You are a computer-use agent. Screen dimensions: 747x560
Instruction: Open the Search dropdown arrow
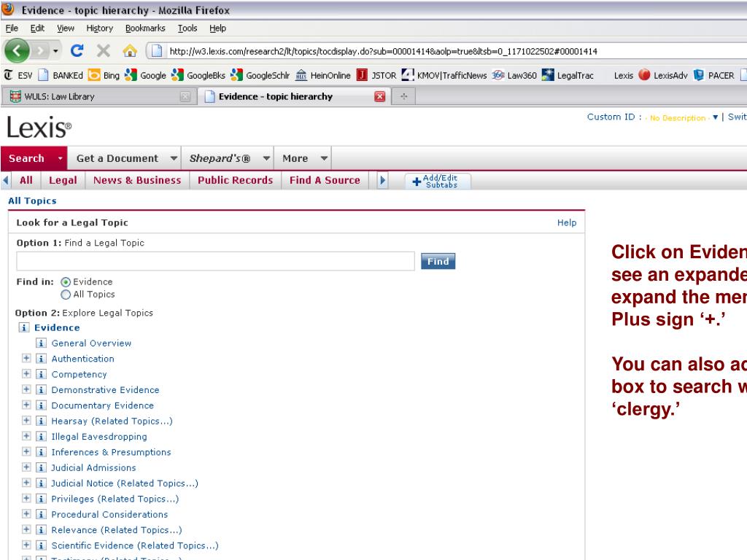[x=60, y=158]
